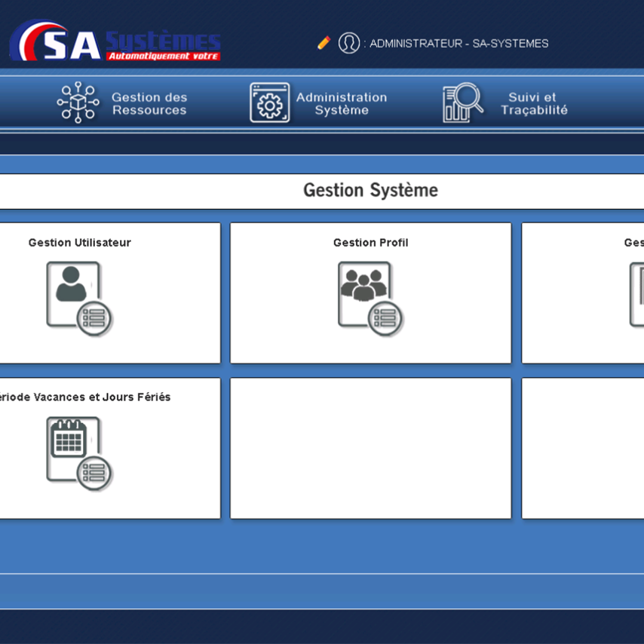The image size is (644, 644).
Task: Click the Suivi et Traçabilité magnifier icon
Action: [462, 103]
